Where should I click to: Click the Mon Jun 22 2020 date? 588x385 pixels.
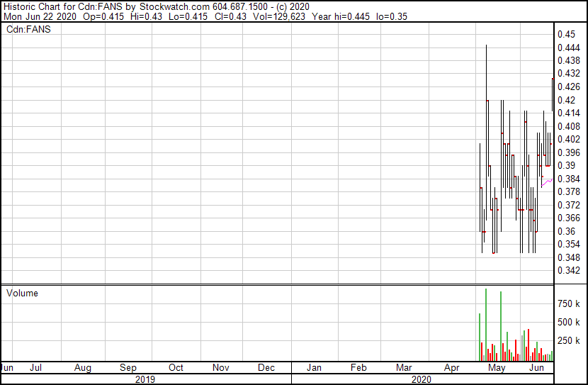tap(40, 16)
